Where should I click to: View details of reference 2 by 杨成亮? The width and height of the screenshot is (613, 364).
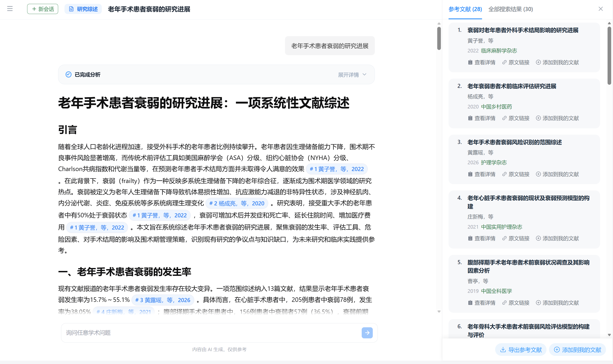[481, 118]
